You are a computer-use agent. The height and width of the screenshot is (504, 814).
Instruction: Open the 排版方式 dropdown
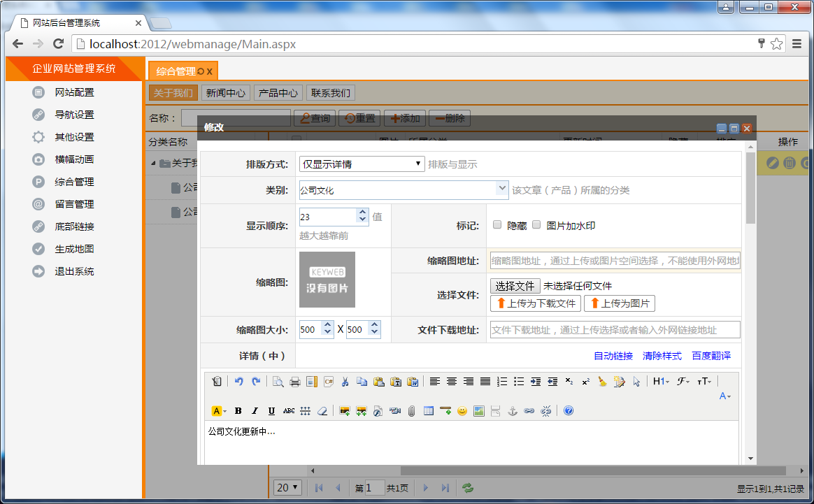(x=362, y=164)
